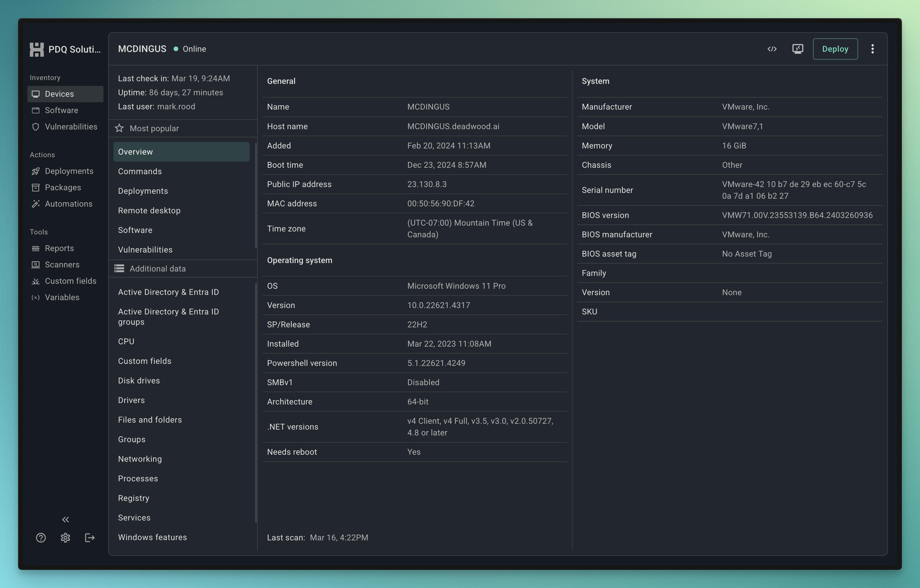
Task: Open help via question mark icon
Action: pos(41,538)
